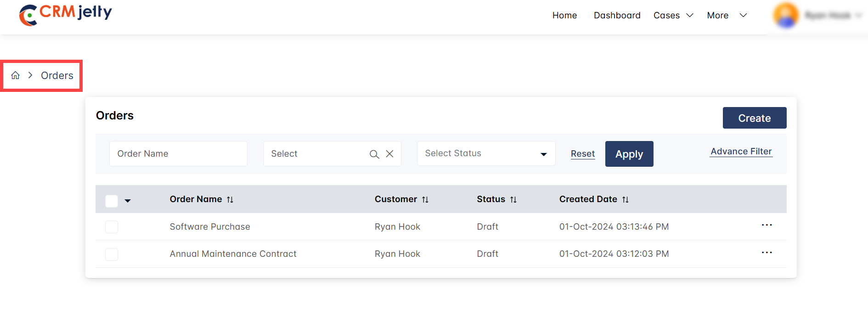Viewport: 868px width, 311px height.
Task: Click the home icon in breadcrumb
Action: coord(16,75)
